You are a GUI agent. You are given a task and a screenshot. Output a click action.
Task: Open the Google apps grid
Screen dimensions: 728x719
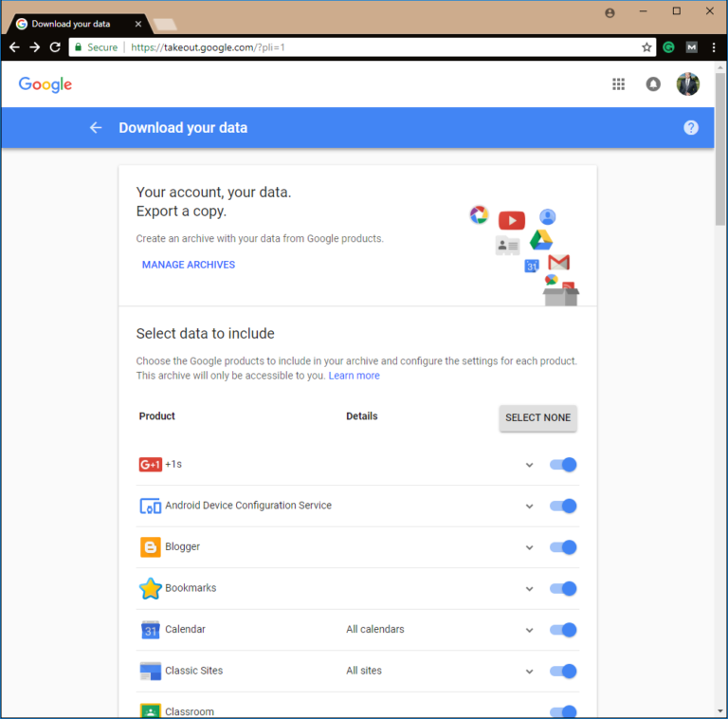618,84
